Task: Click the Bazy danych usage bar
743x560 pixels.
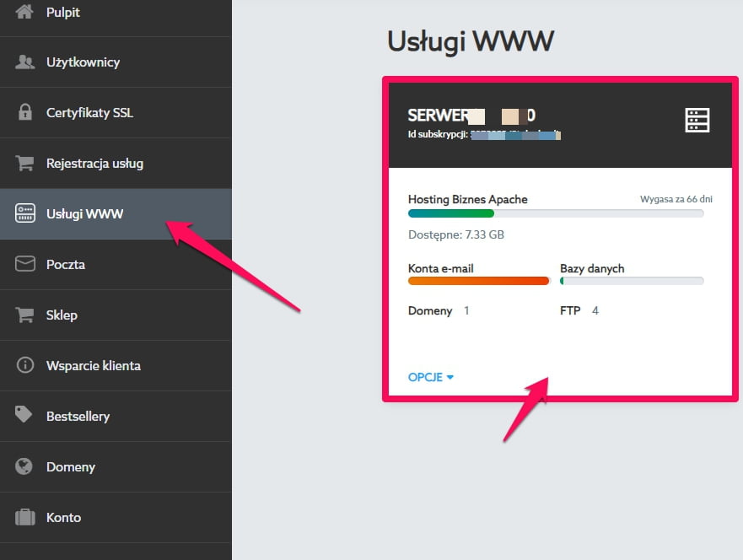Action: (633, 281)
